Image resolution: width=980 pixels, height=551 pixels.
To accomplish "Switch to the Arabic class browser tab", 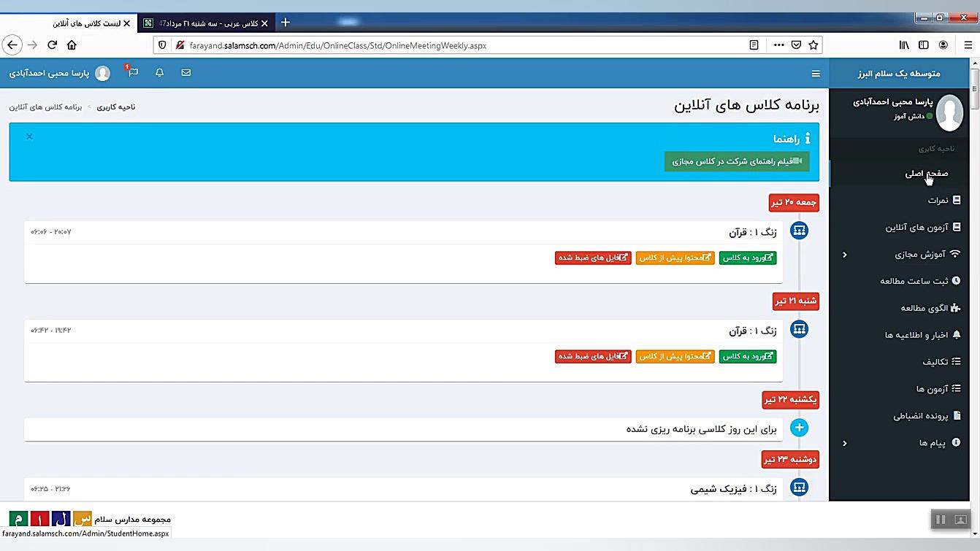I will pos(206,23).
